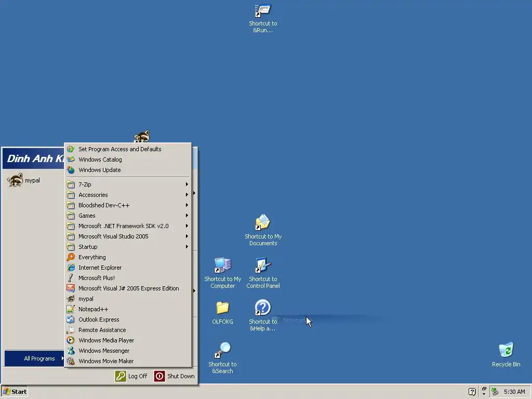The image size is (532, 399).
Task: Click the help question-mark tray icon
Action: click(472, 392)
